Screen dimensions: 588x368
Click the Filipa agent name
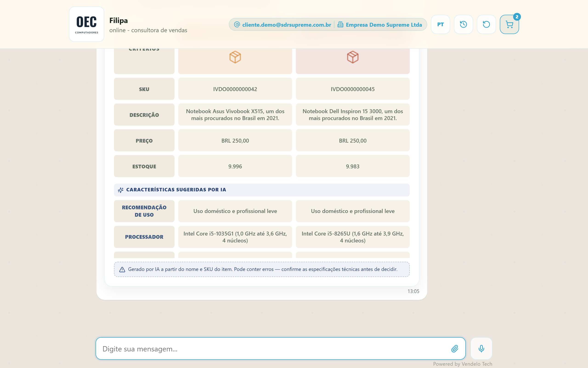point(119,20)
